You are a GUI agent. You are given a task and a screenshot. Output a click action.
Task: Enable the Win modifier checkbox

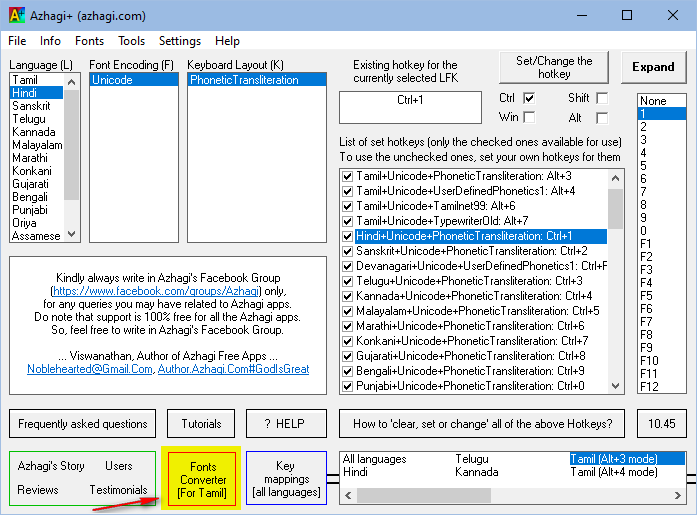coord(529,117)
